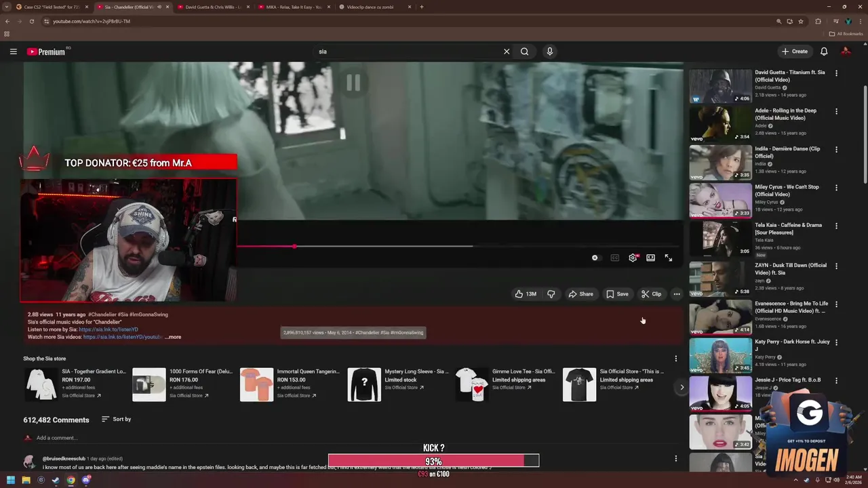
Task: Expand description with ...more
Action: click(173, 337)
